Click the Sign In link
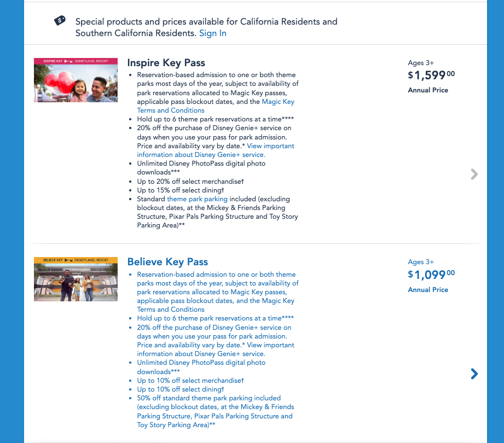The image size is (504, 443). [x=212, y=33]
